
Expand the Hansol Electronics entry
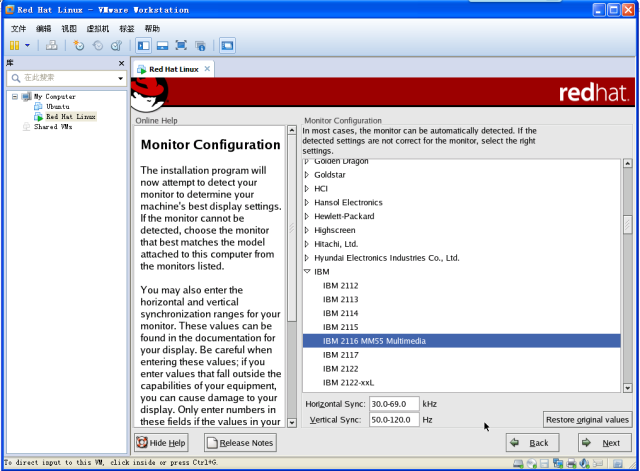click(x=307, y=202)
